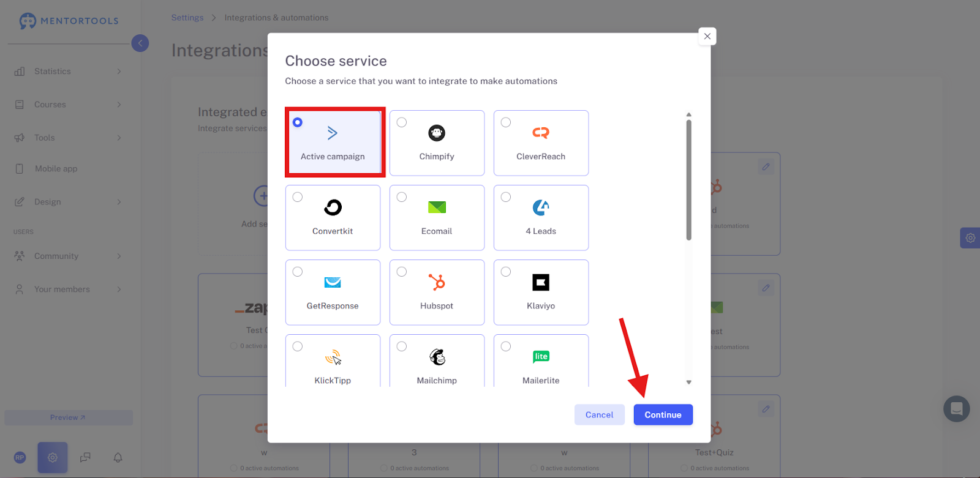
Task: Click the Mailchimp chimp logo
Action: coord(437,357)
